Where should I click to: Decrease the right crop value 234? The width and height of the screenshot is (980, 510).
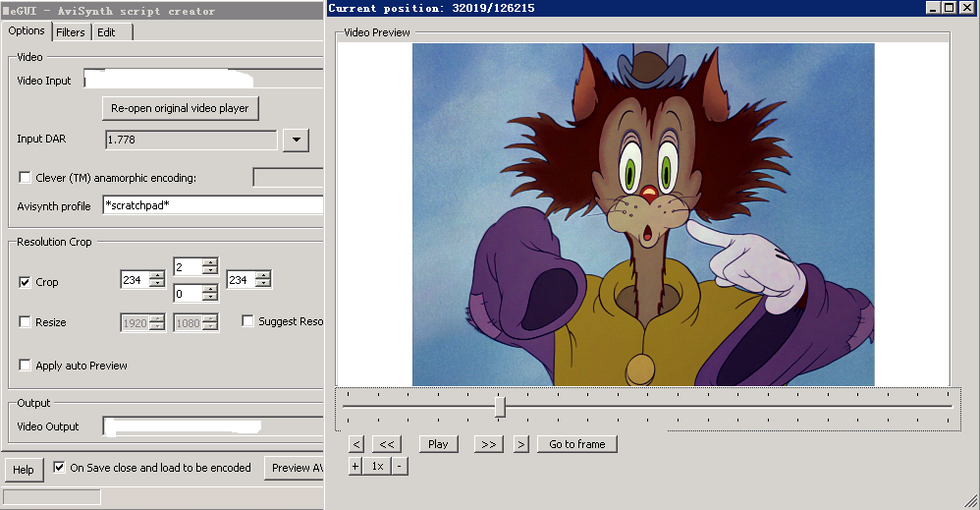pos(264,284)
